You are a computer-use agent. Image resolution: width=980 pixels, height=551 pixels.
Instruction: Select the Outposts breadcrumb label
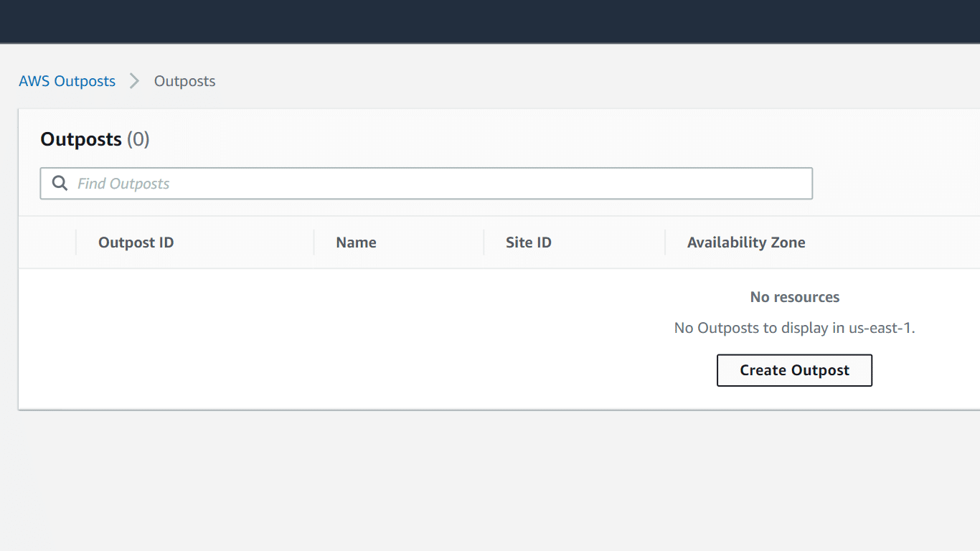184,81
